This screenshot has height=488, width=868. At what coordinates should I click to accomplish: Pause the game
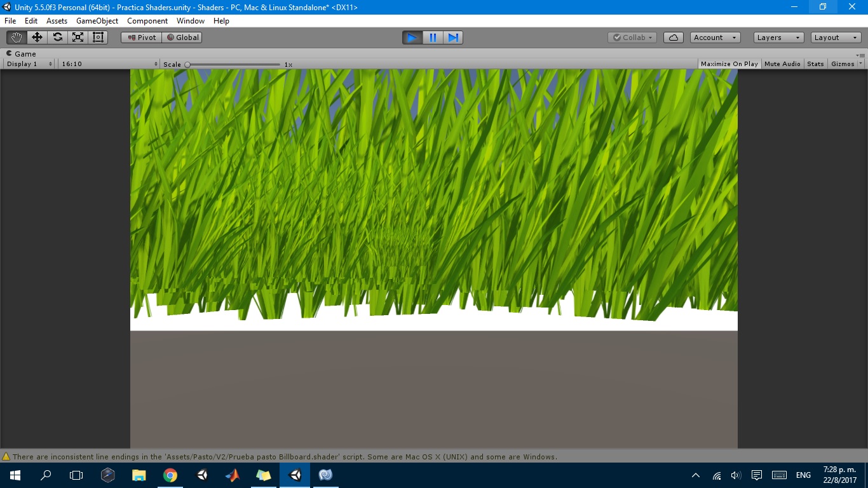tap(433, 37)
